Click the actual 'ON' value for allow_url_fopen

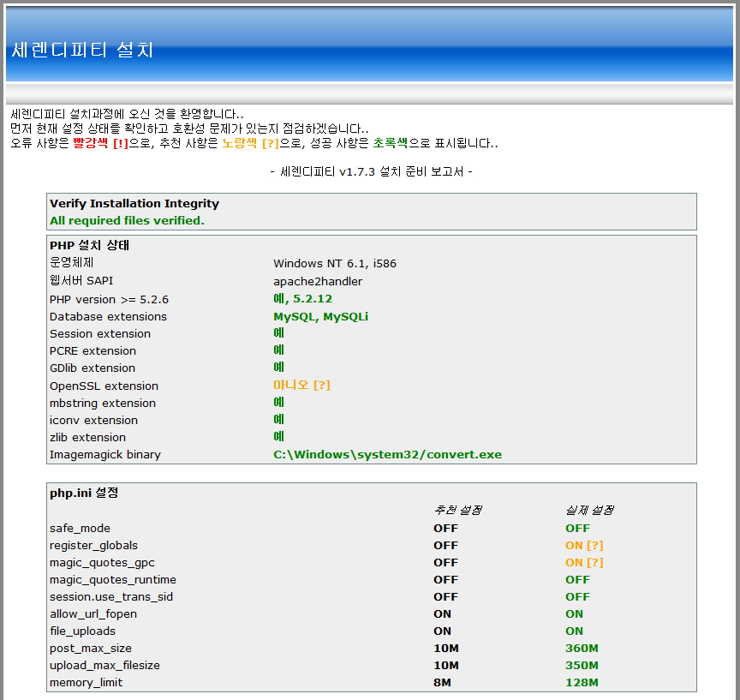pyautogui.click(x=575, y=614)
